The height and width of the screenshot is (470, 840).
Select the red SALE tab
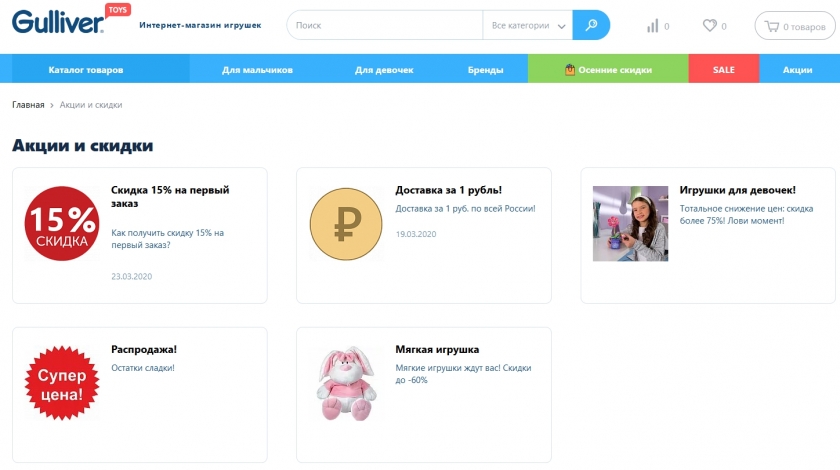pyautogui.click(x=723, y=70)
